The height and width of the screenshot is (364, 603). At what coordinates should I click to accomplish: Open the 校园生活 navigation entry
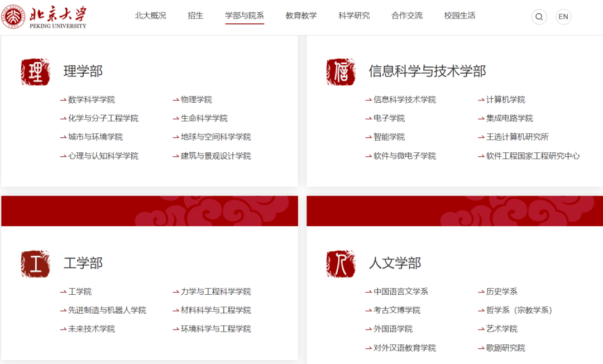tap(459, 16)
